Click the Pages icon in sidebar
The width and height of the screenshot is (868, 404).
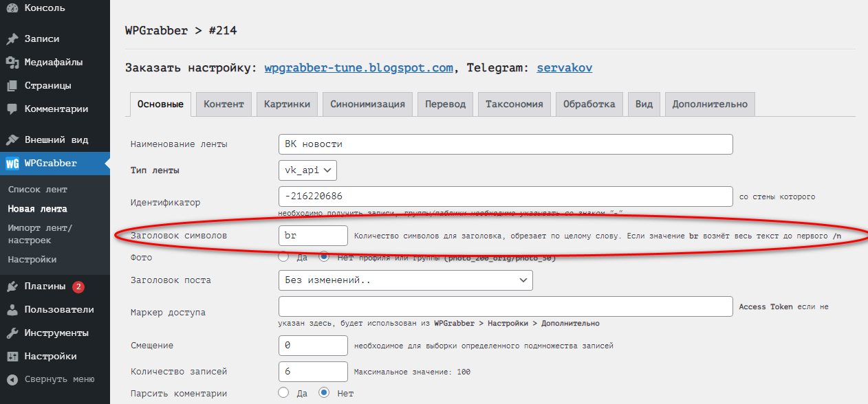tap(12, 86)
